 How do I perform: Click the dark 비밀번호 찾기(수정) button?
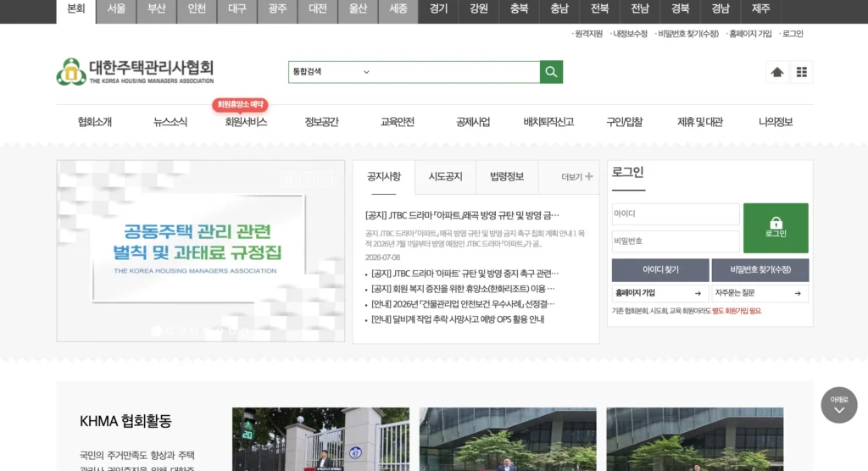(760, 270)
